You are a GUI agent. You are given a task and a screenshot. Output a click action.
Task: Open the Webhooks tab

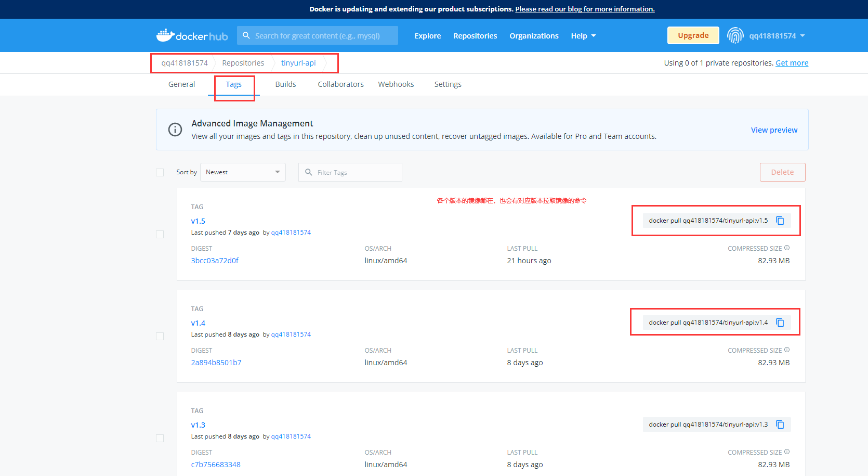(396, 84)
